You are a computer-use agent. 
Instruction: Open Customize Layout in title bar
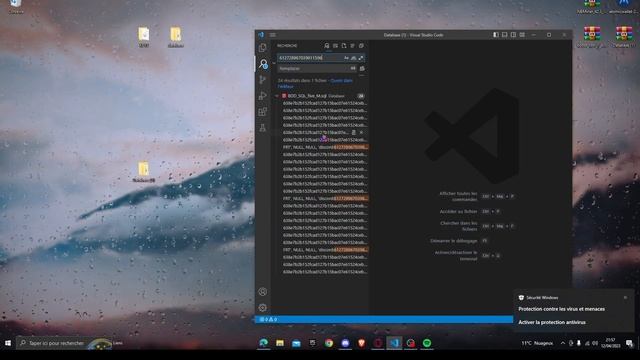pyautogui.click(x=522, y=35)
